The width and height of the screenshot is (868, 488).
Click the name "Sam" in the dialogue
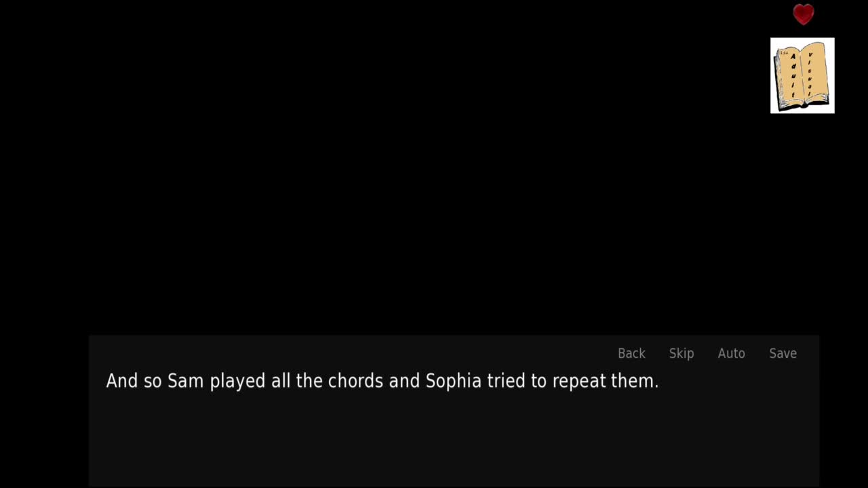point(185,381)
